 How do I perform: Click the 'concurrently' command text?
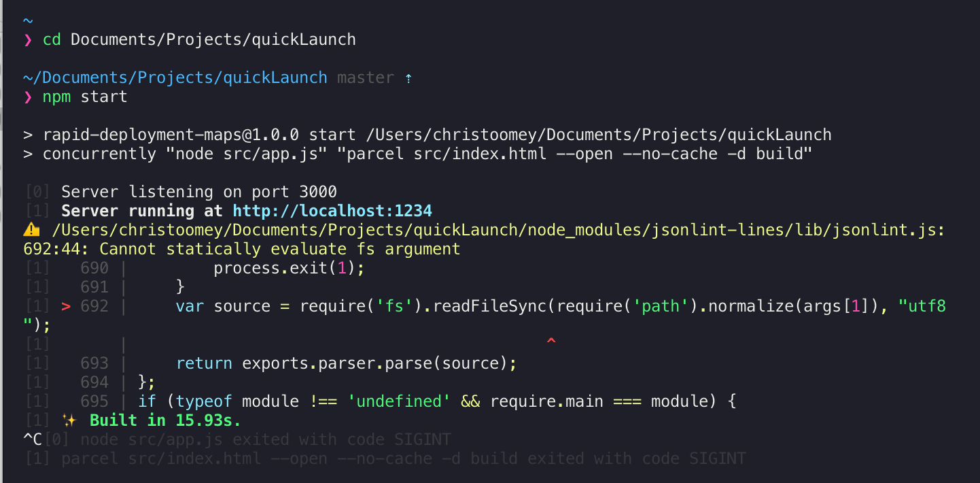tap(99, 154)
